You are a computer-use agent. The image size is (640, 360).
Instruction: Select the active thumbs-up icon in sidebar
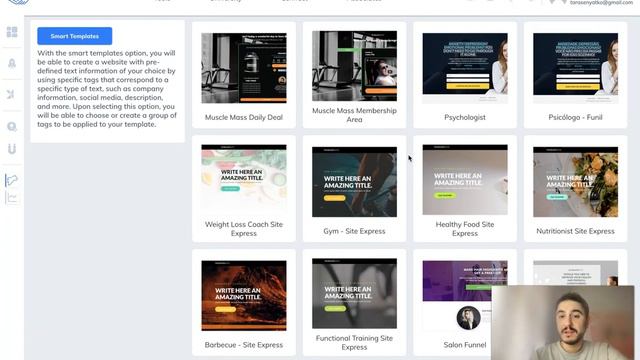coord(12,180)
